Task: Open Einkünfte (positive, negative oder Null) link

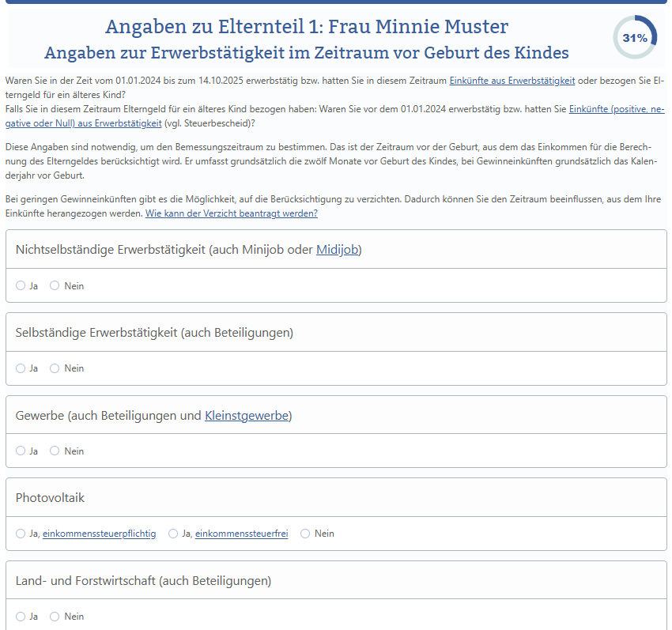Action: (617, 109)
